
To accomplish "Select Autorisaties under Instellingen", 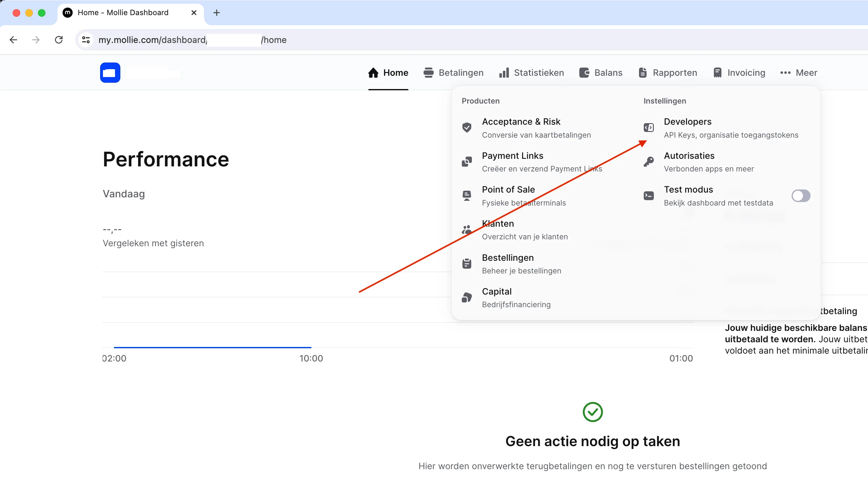I will coord(699,162).
